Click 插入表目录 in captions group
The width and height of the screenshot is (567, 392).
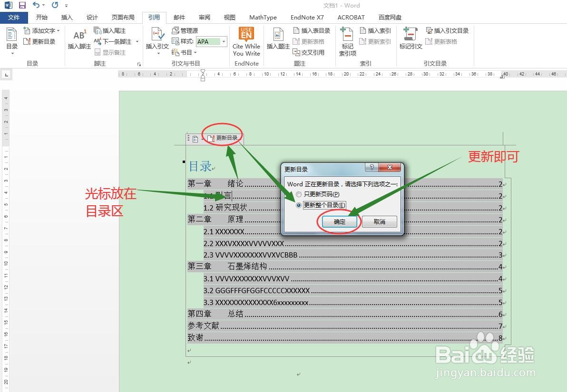(312, 31)
